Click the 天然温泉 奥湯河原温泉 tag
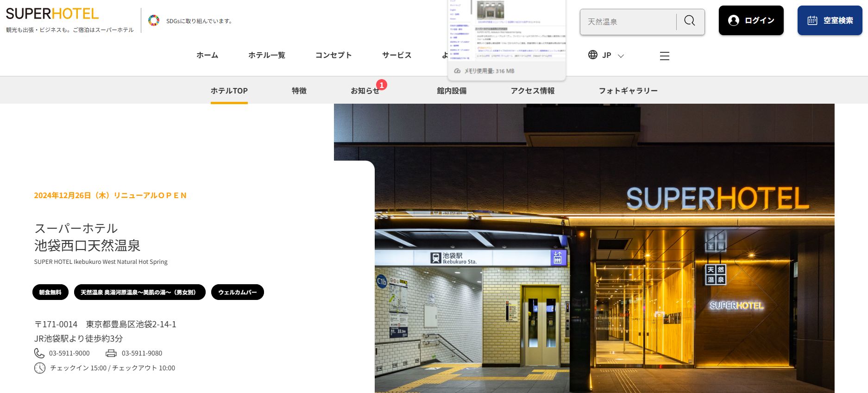The height and width of the screenshot is (393, 868). pos(140,292)
